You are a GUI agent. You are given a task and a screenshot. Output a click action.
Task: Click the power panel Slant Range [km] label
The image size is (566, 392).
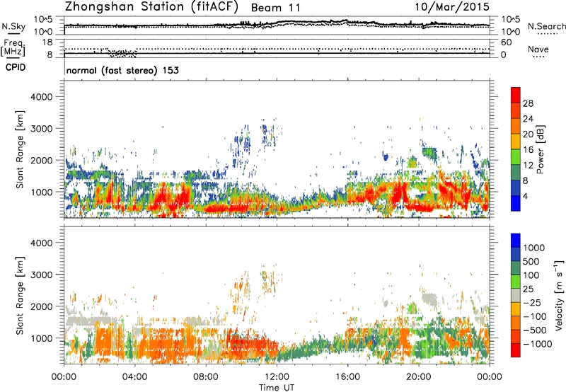(20, 149)
